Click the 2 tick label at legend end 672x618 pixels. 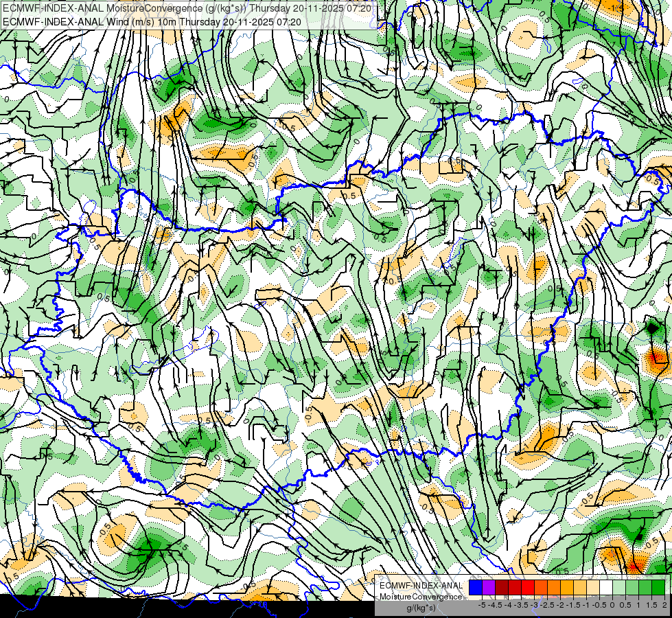point(664,605)
